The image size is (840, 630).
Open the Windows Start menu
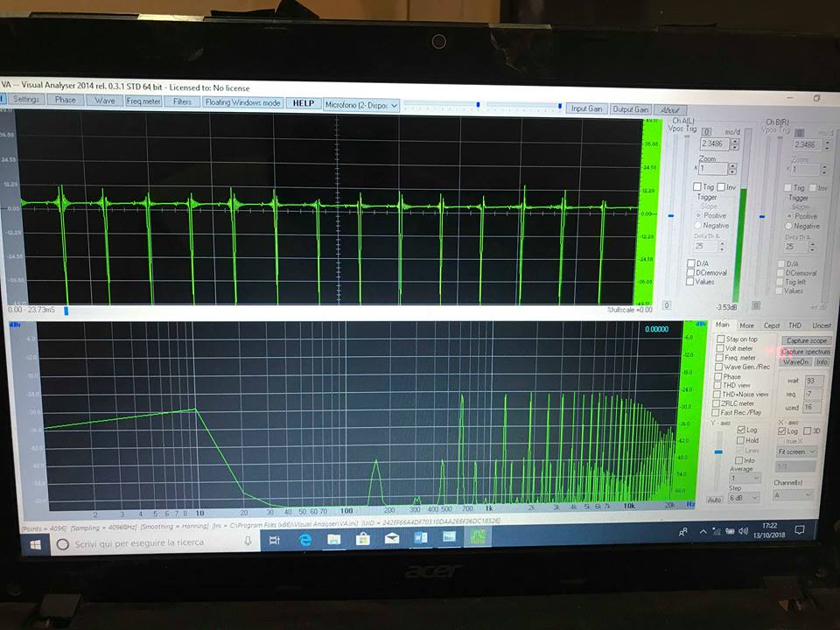[x=35, y=545]
